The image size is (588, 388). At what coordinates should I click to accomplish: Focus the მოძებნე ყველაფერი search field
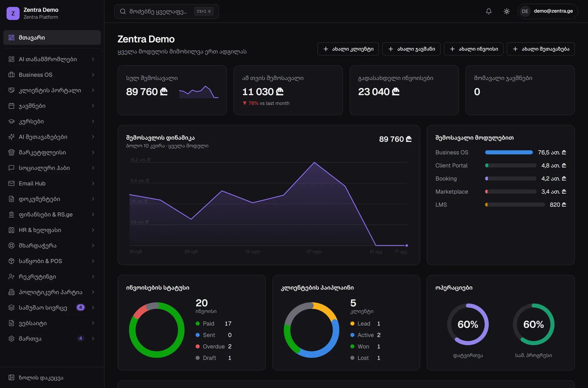point(166,11)
